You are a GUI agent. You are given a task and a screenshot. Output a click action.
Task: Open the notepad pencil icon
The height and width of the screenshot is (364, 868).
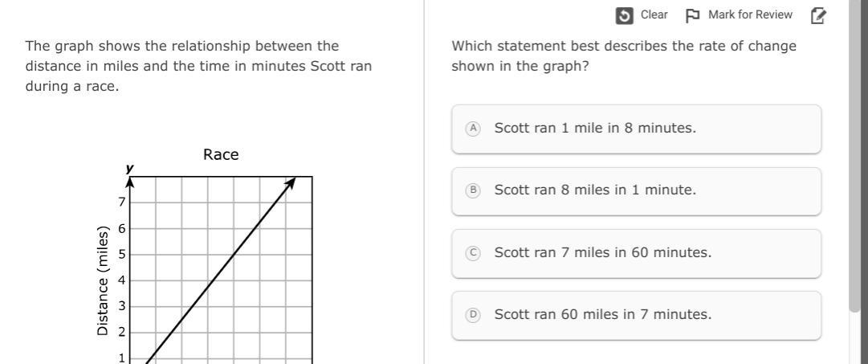818,15
